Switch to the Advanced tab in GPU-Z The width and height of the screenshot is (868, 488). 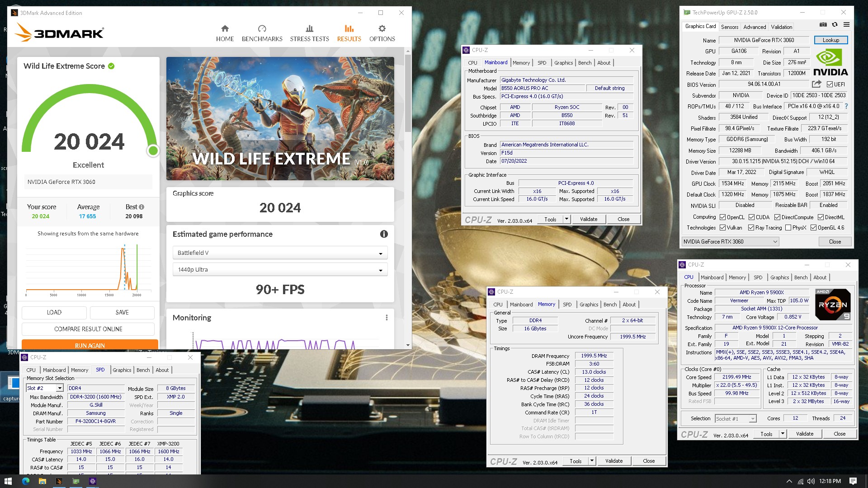click(755, 27)
